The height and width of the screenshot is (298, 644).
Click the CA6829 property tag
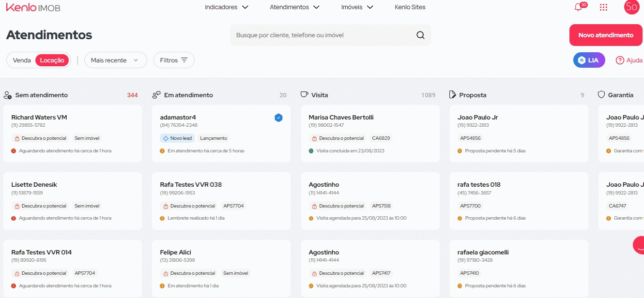coord(381,138)
